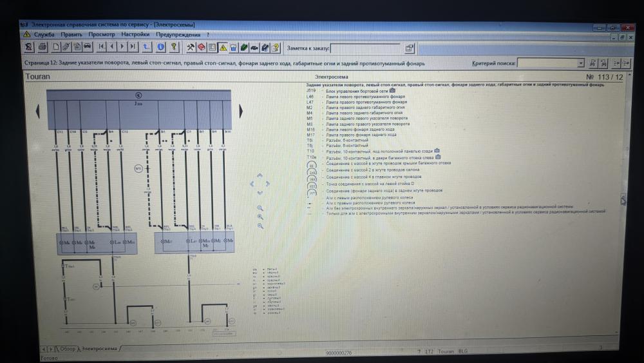Click the bottommost magnifier zoom icon under pan arrows
Screen dimensions: 644x363
click(x=260, y=226)
